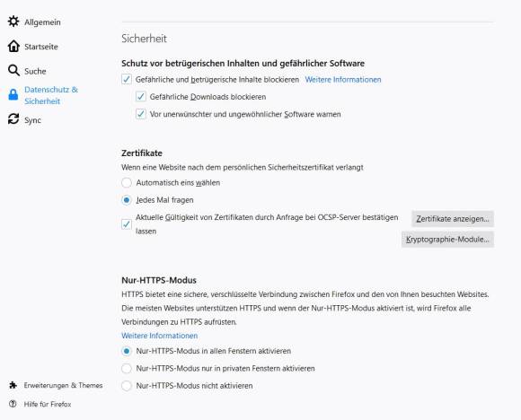Uncheck Gefährliche und betrügerische Inhalte blockieren
The image size is (521, 420).
click(127, 79)
